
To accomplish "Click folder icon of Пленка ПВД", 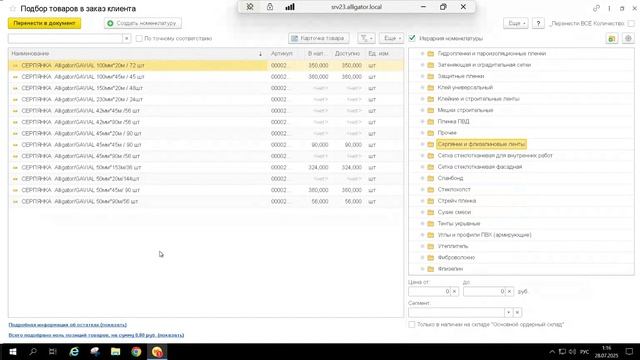I will click(x=431, y=122).
